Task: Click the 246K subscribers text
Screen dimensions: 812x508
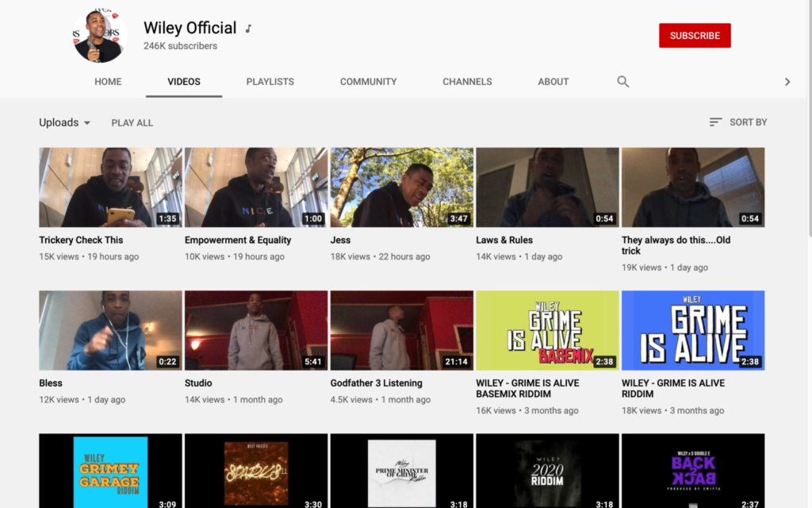Action: click(x=180, y=46)
